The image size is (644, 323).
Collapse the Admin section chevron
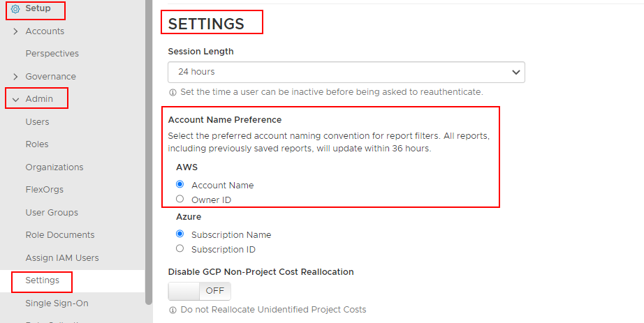pos(15,99)
